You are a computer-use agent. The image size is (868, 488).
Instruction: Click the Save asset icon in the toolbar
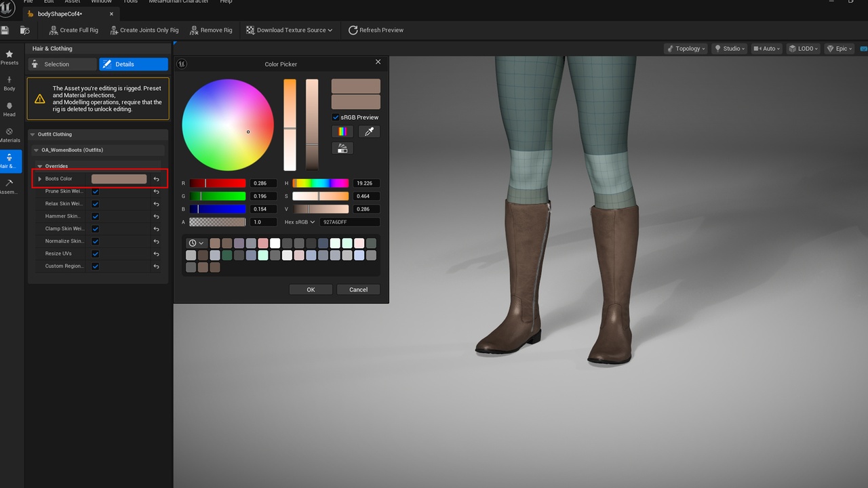[5, 30]
